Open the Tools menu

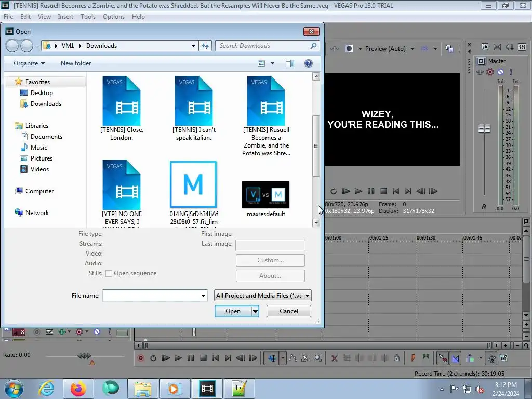tap(88, 17)
